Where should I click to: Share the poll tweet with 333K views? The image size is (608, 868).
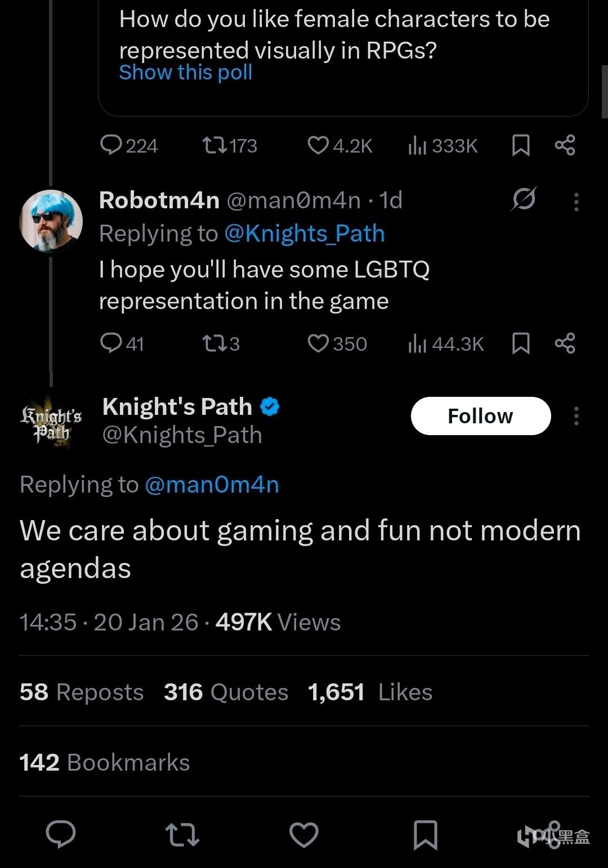click(x=565, y=145)
